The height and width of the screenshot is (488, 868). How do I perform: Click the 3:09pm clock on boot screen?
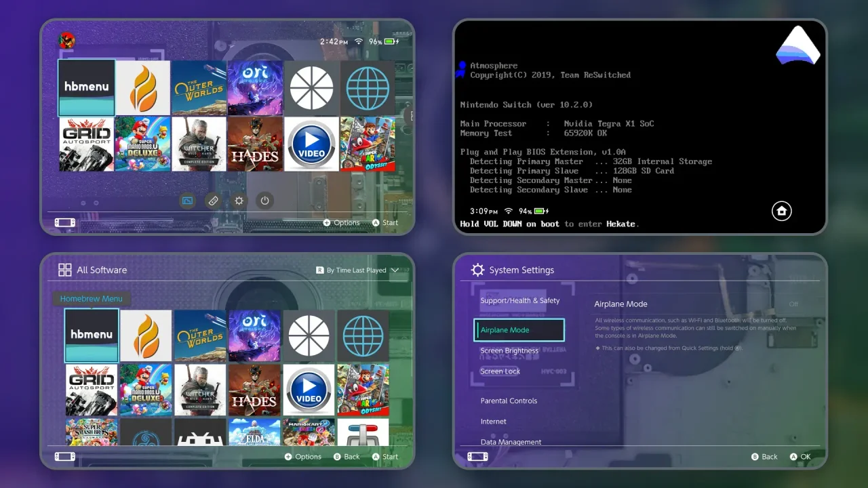coord(484,211)
